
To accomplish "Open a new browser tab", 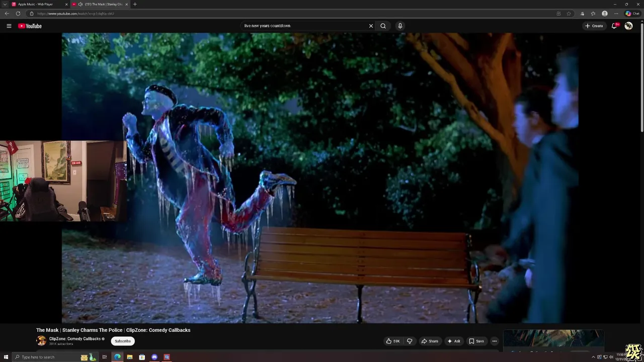I will tap(134, 4).
